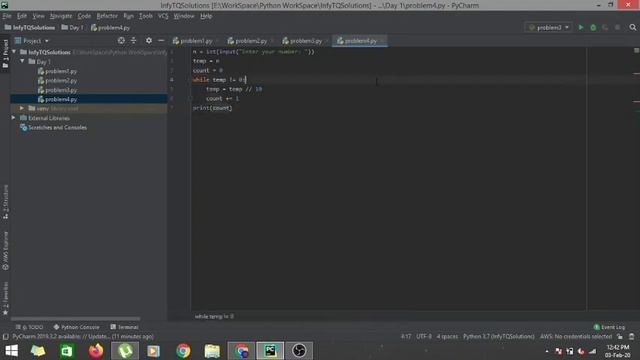Image resolution: width=640 pixels, height=360 pixels.
Task: Open the Window menu
Action: tap(184, 16)
